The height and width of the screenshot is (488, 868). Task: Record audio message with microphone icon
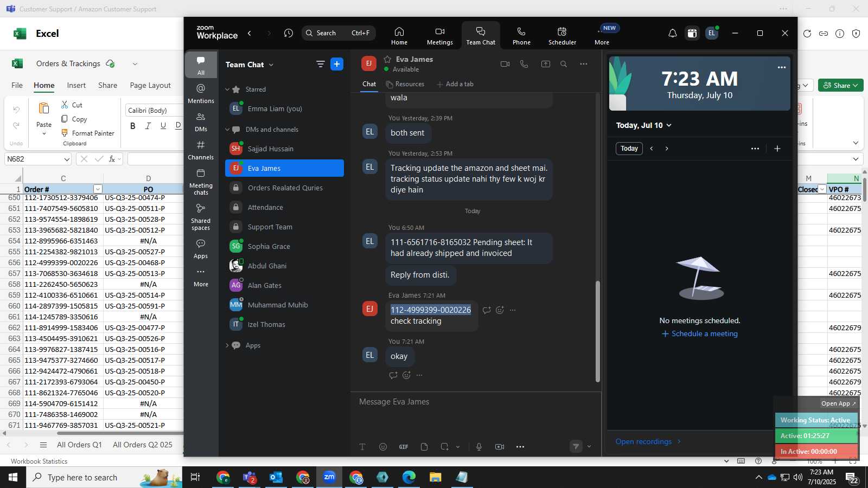479,447
